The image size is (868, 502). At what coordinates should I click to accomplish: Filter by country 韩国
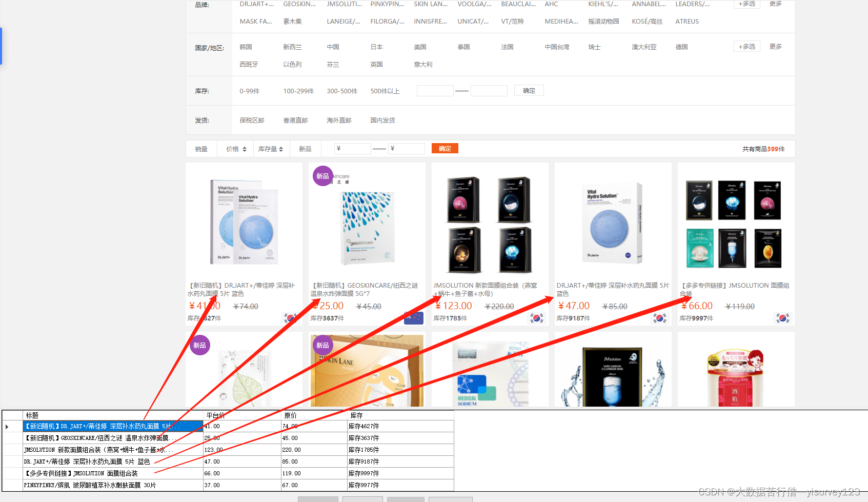click(x=246, y=47)
